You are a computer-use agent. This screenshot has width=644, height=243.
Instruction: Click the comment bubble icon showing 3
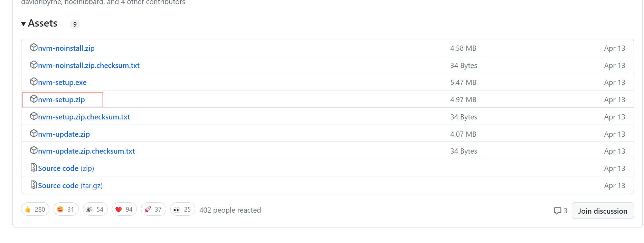click(x=557, y=211)
